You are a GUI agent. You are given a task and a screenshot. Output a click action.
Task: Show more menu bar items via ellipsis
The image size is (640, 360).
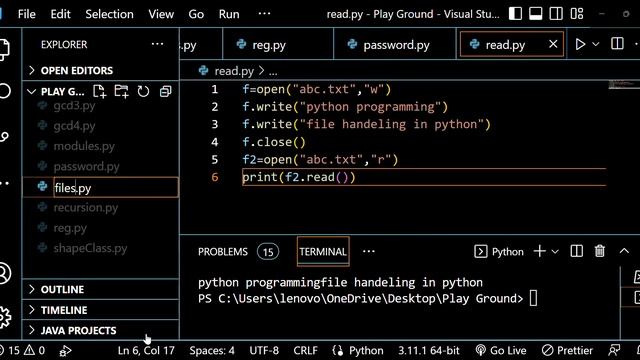pyautogui.click(x=264, y=14)
